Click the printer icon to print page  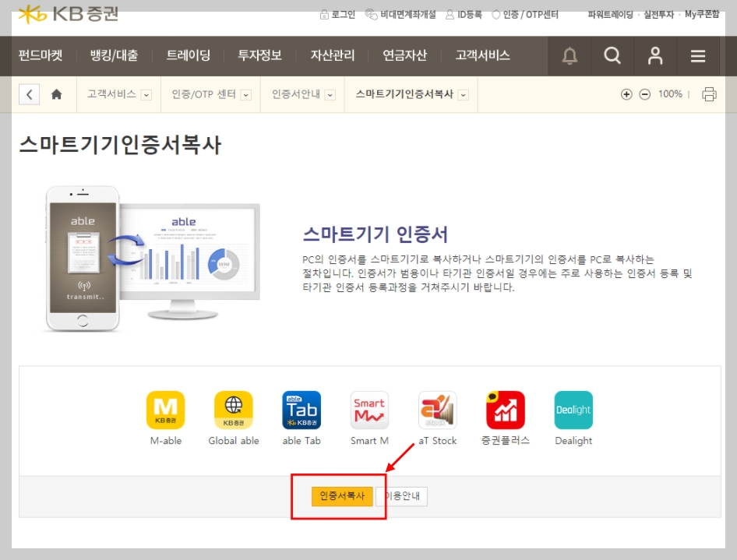coord(708,93)
